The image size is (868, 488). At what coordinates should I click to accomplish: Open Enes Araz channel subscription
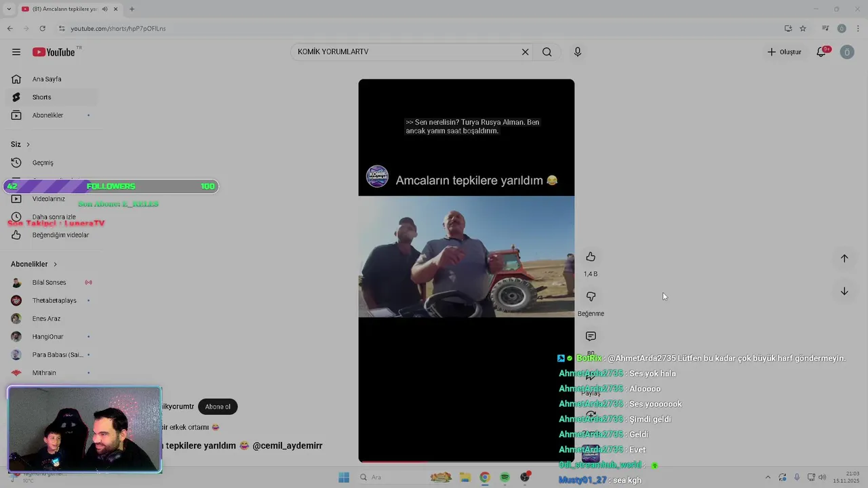(x=52, y=319)
